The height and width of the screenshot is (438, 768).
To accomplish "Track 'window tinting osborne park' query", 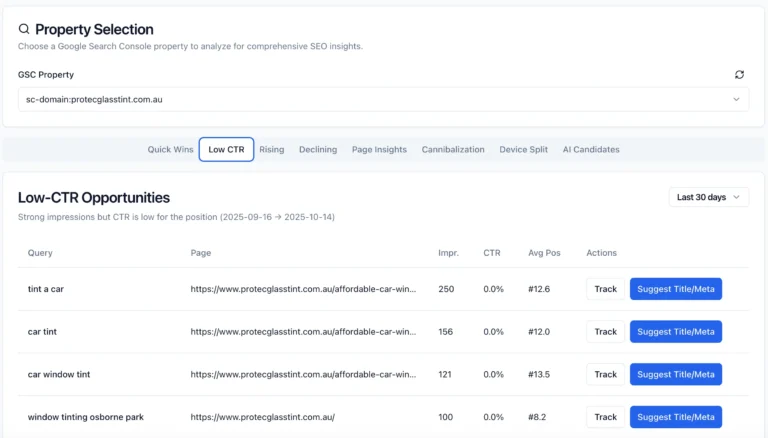I will pyautogui.click(x=605, y=417).
